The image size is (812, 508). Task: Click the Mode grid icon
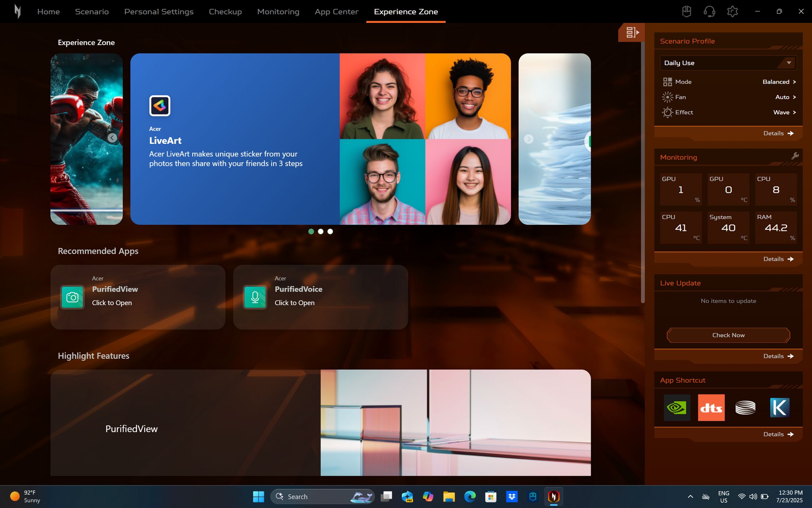(667, 82)
